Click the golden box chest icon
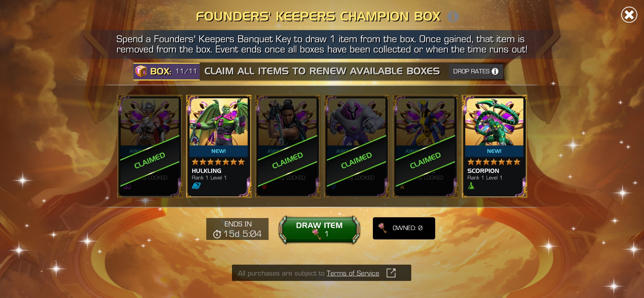 (141, 71)
